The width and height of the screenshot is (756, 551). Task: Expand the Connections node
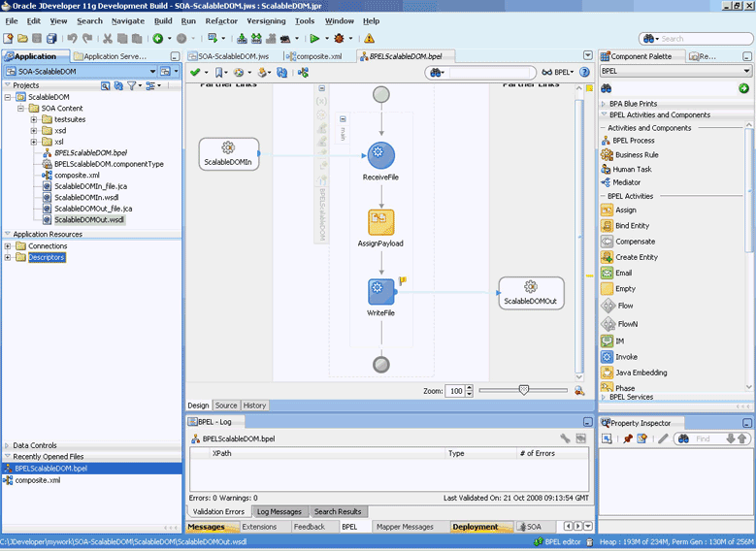click(x=9, y=246)
